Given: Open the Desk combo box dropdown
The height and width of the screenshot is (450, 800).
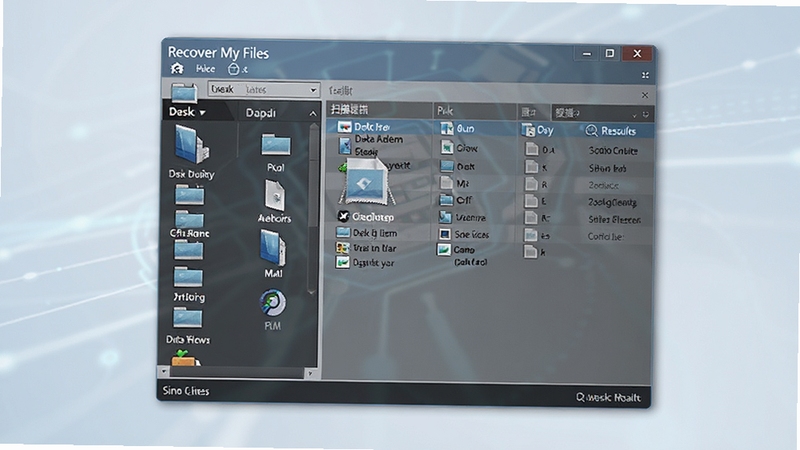Looking at the screenshot, I should pyautogui.click(x=313, y=90).
